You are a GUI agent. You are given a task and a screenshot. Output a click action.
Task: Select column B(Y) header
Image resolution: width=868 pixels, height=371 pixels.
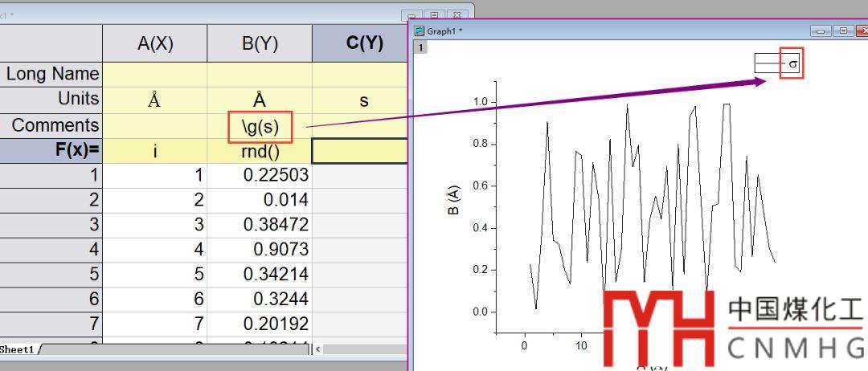[x=259, y=44]
